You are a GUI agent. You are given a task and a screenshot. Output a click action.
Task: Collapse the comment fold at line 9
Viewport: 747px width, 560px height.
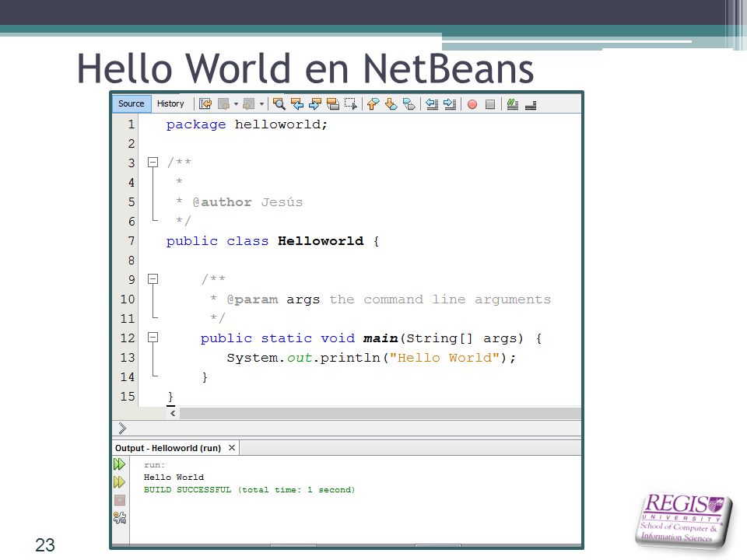click(x=153, y=279)
